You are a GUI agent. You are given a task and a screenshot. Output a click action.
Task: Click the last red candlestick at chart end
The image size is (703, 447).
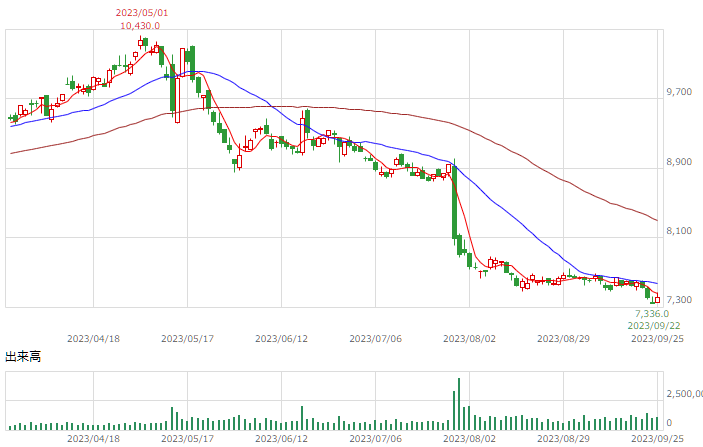click(658, 300)
